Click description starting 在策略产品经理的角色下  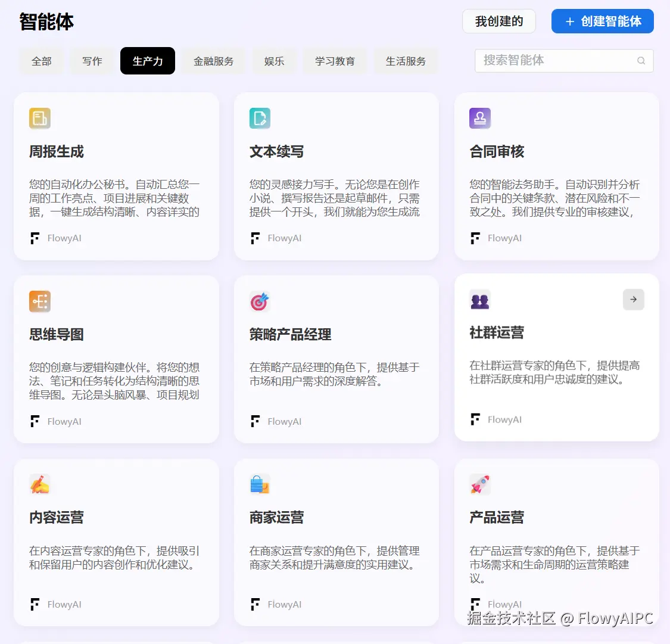335,374
